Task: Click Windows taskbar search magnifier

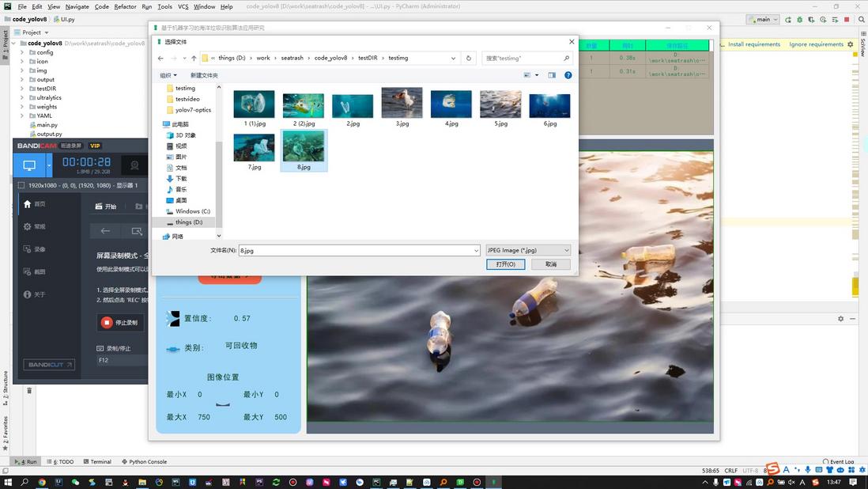Action: [x=25, y=483]
